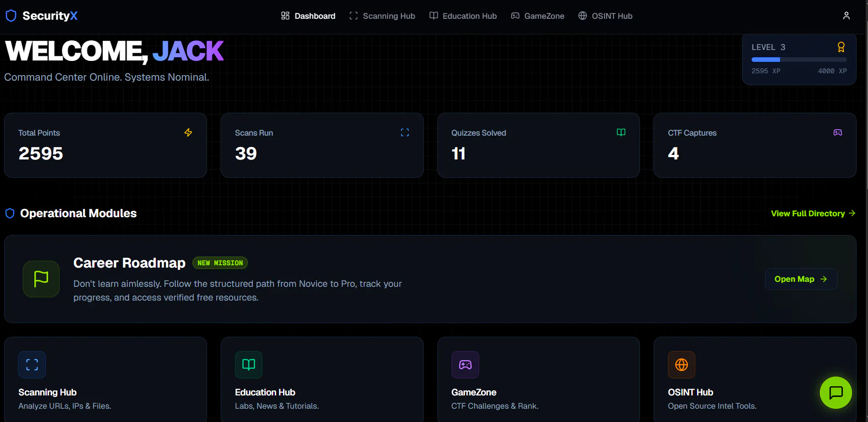
Task: Click the NEW MISSION badge
Action: [x=220, y=263]
